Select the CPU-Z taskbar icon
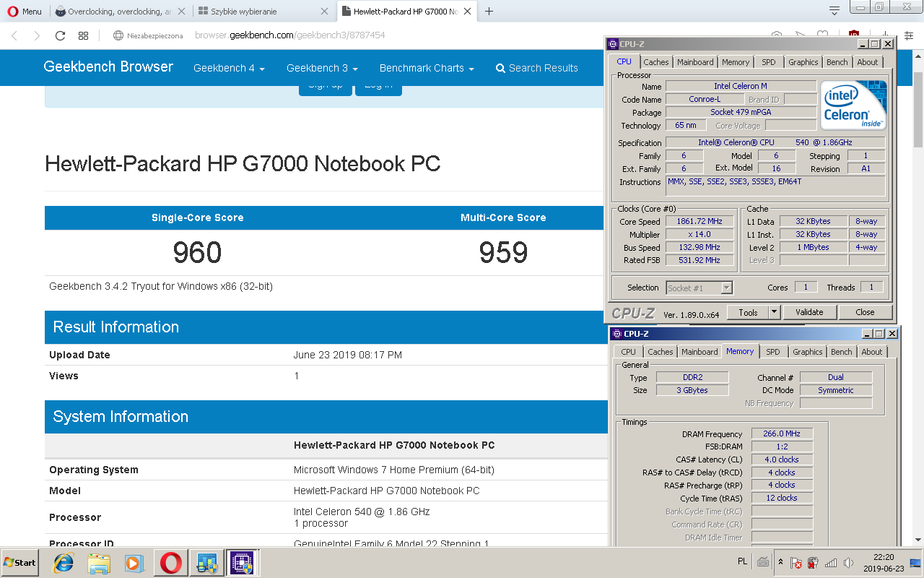The height and width of the screenshot is (578, 924). (243, 563)
